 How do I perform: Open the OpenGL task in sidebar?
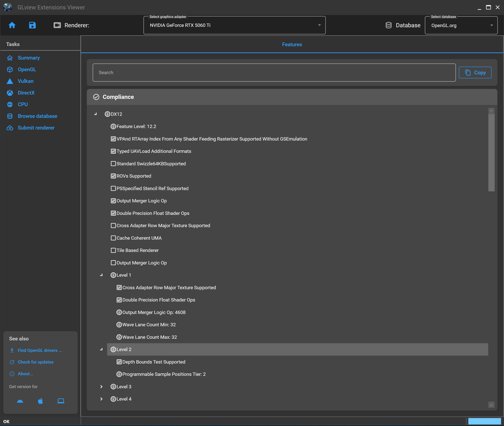[x=27, y=70]
